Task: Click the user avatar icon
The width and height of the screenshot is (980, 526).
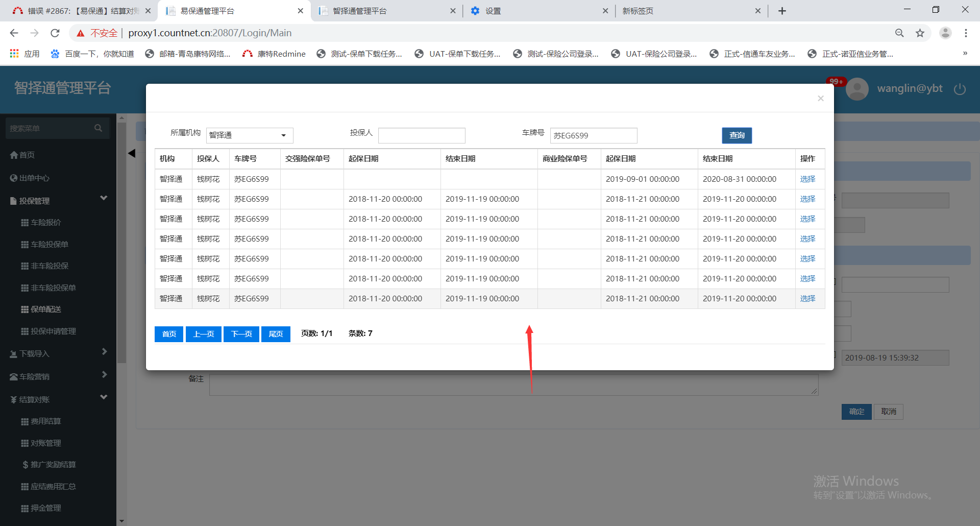Action: 857,89
